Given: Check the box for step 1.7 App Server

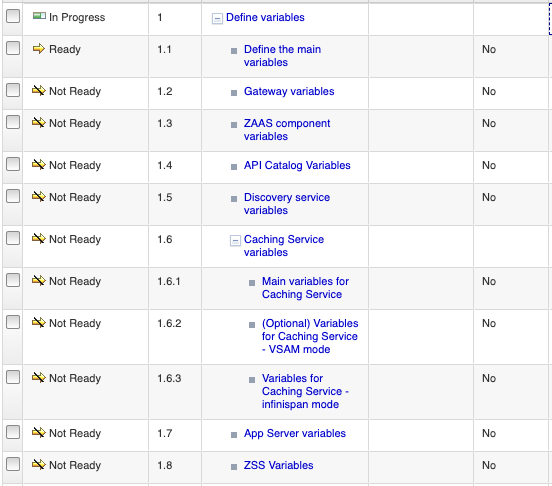Looking at the screenshot, I should click(x=13, y=432).
